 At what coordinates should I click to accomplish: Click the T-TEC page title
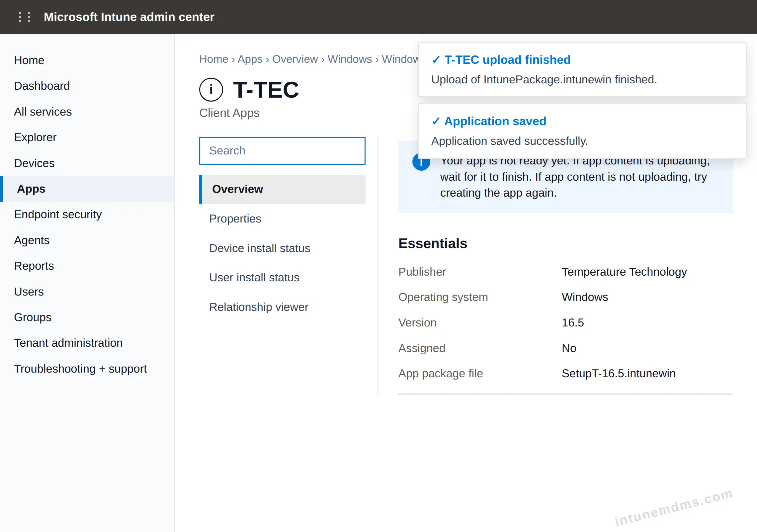tap(266, 90)
